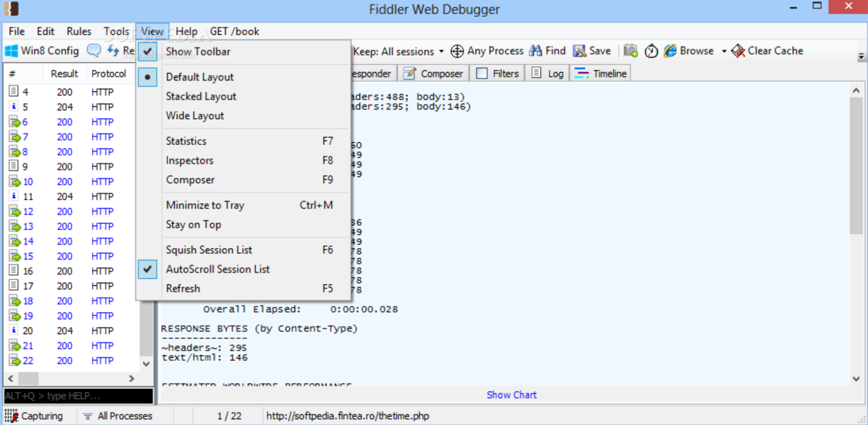Click session list scroll-right arrow

(x=132, y=378)
